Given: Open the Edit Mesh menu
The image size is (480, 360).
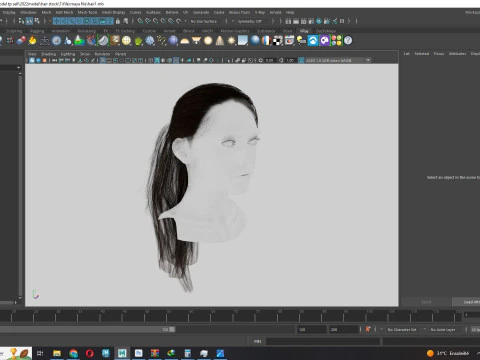Looking at the screenshot, I should 64,12.
